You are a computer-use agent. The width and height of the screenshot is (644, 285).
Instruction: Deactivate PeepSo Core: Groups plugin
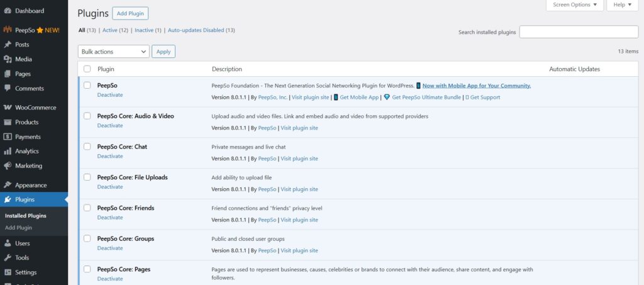(110, 249)
